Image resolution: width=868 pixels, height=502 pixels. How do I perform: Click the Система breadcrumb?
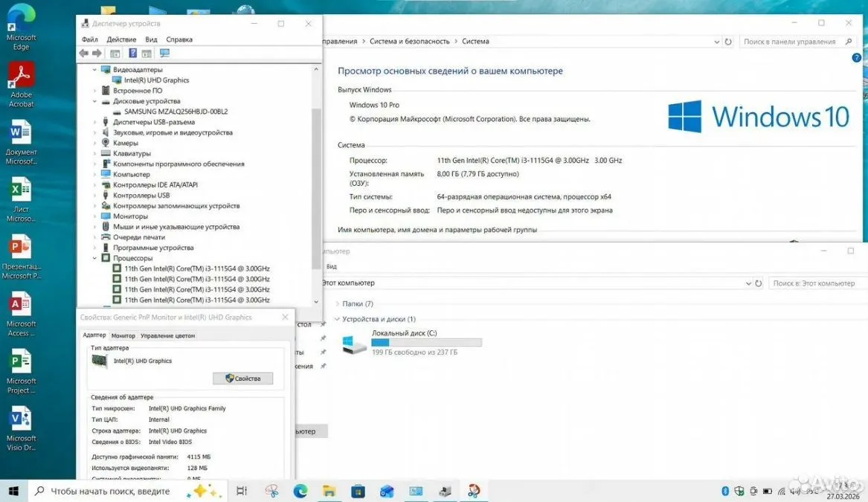click(475, 42)
